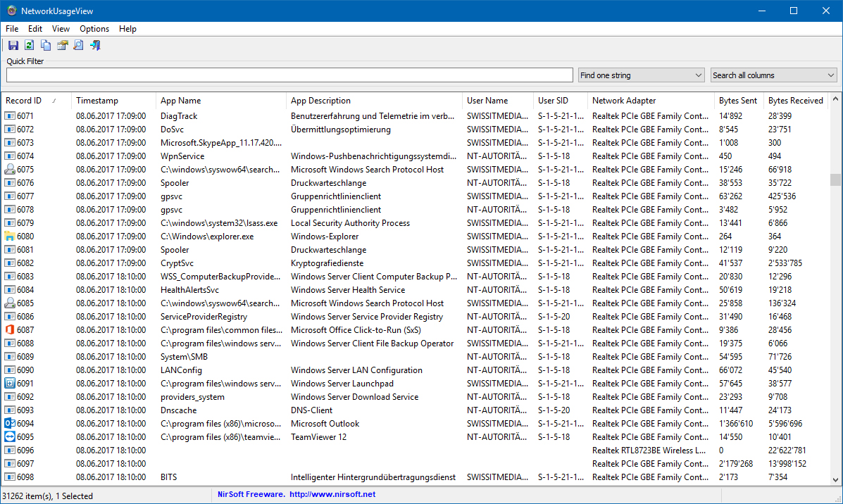
Task: Click the Local Security Authority Process description
Action: pyautogui.click(x=350, y=223)
